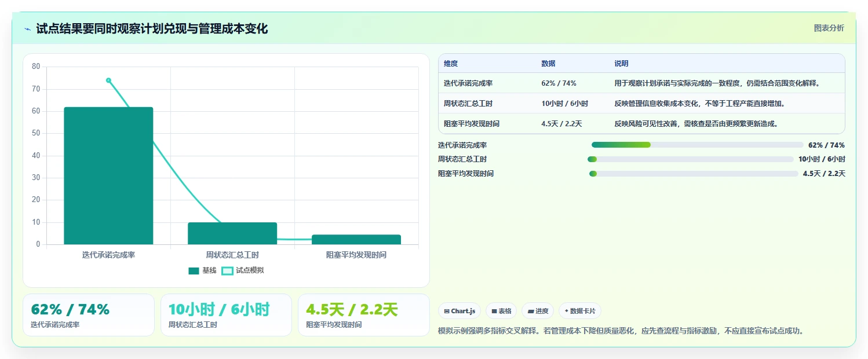Click the table cell 62% / 74%

pyautogui.click(x=559, y=83)
